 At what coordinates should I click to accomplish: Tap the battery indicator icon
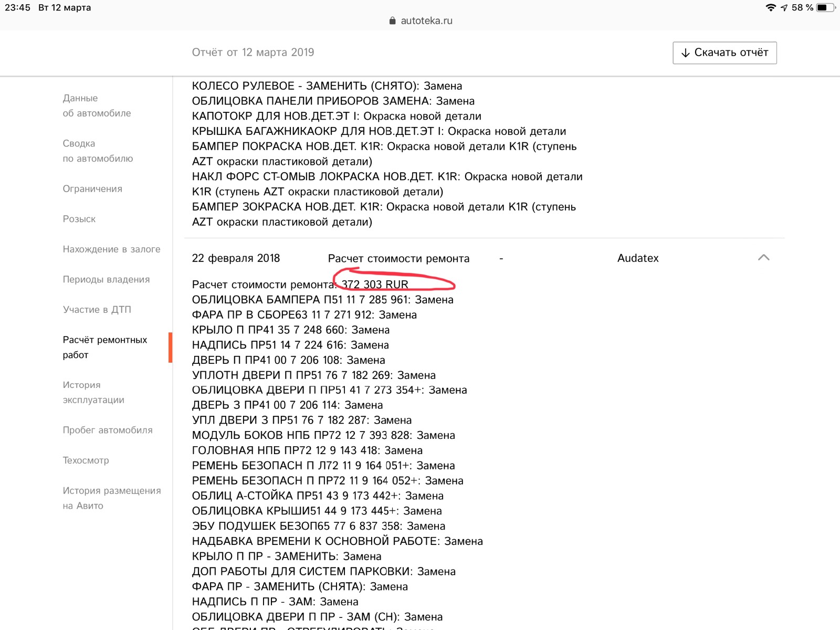click(x=825, y=7)
